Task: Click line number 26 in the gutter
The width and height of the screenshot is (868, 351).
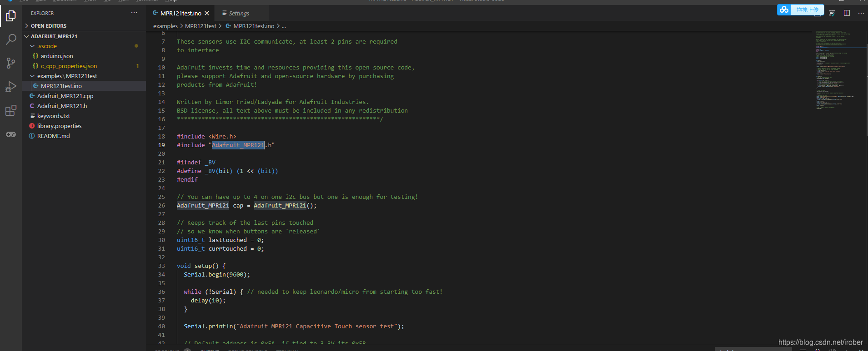Action: (161, 206)
